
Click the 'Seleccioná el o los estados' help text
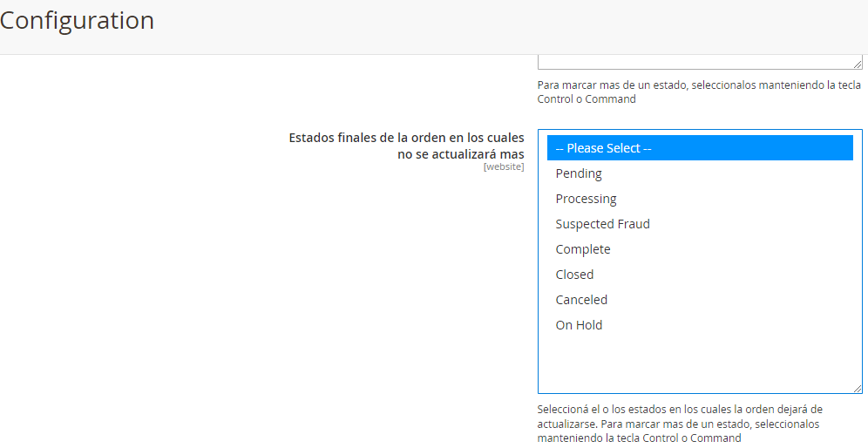680,424
